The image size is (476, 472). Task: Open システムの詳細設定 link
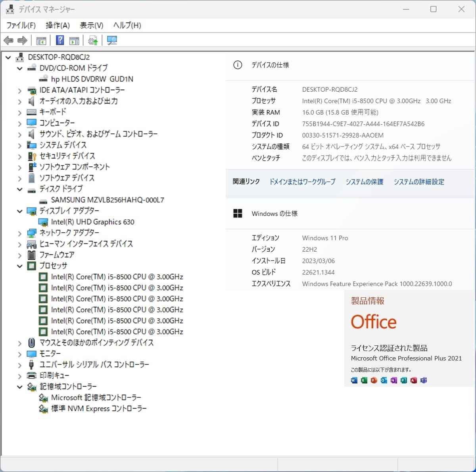tap(419, 182)
